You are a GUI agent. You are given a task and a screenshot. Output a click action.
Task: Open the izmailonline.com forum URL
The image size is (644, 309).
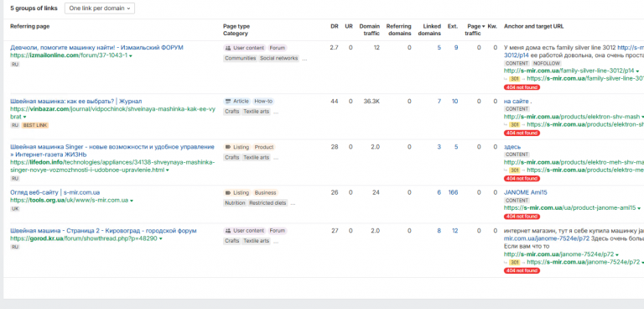click(x=69, y=55)
